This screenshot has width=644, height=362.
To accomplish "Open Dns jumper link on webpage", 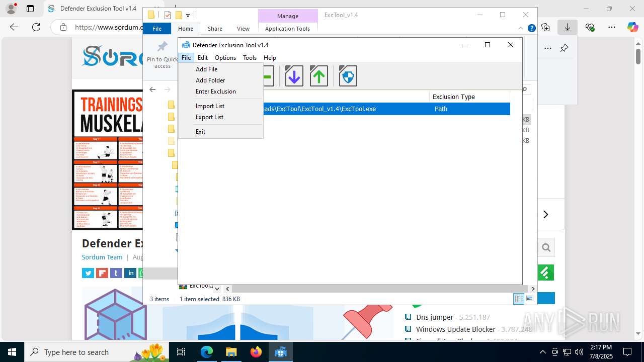I will 435,317.
